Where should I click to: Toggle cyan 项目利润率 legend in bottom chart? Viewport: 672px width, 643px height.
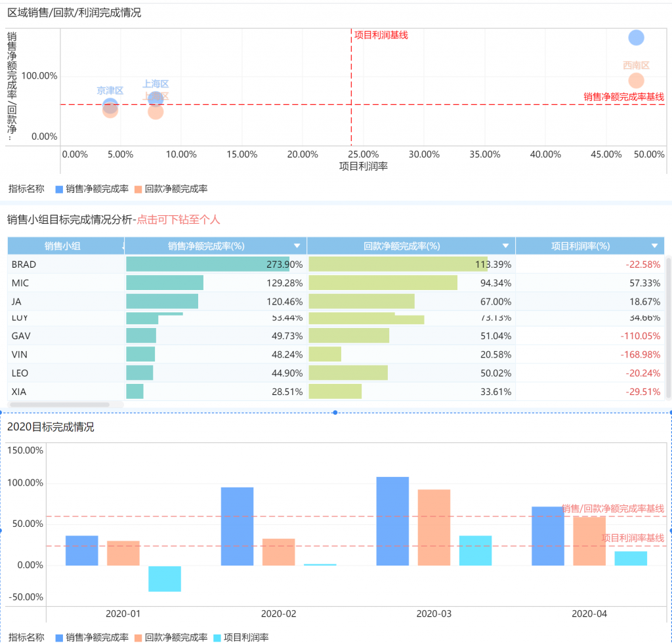coord(241,638)
